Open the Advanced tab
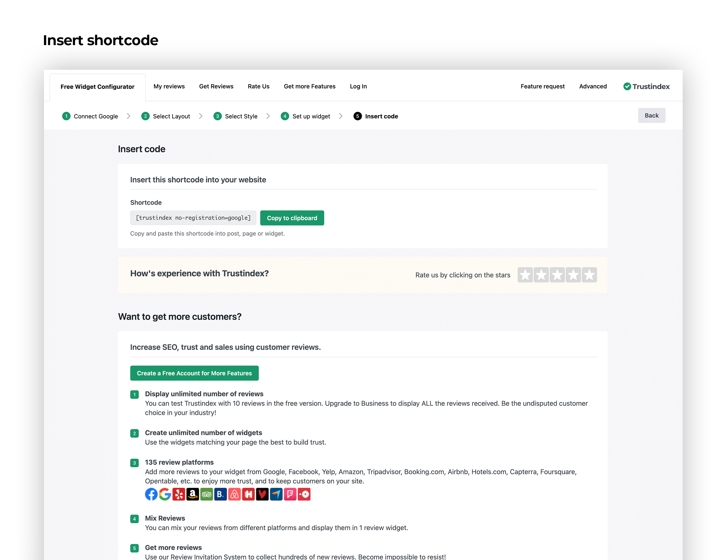 (x=593, y=86)
